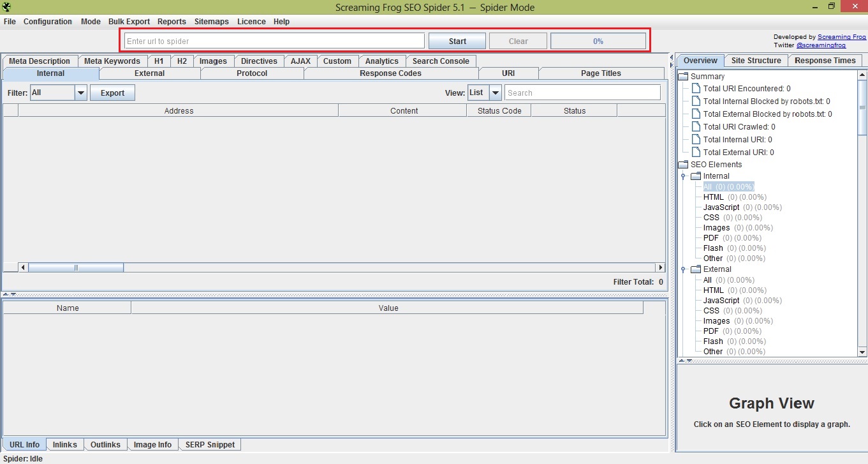Screen dimensions: 868x464
Task: Collapse the External tree node handle
Action: pyautogui.click(x=683, y=269)
